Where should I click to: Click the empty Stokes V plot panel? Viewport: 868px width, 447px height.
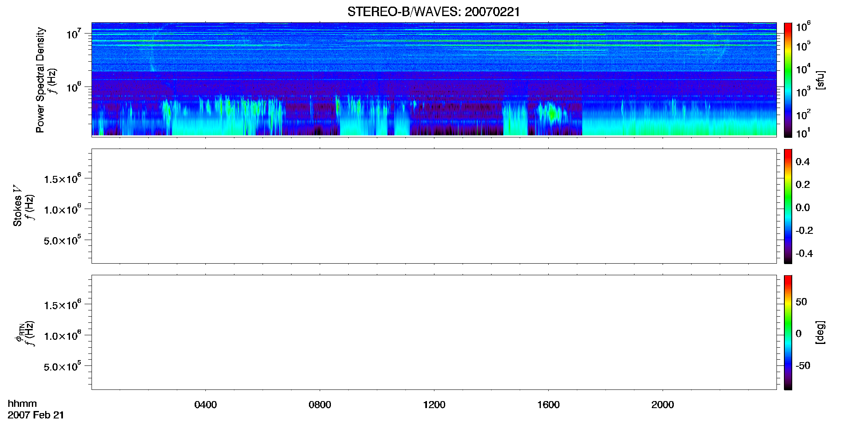[434, 206]
